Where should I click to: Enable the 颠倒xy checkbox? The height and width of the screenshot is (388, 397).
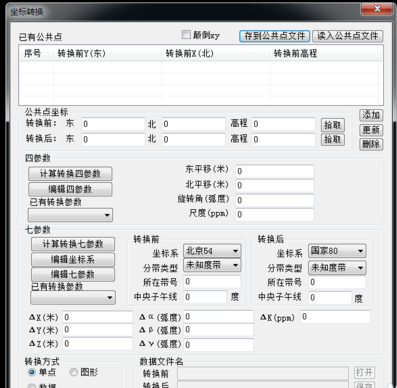[x=186, y=35]
